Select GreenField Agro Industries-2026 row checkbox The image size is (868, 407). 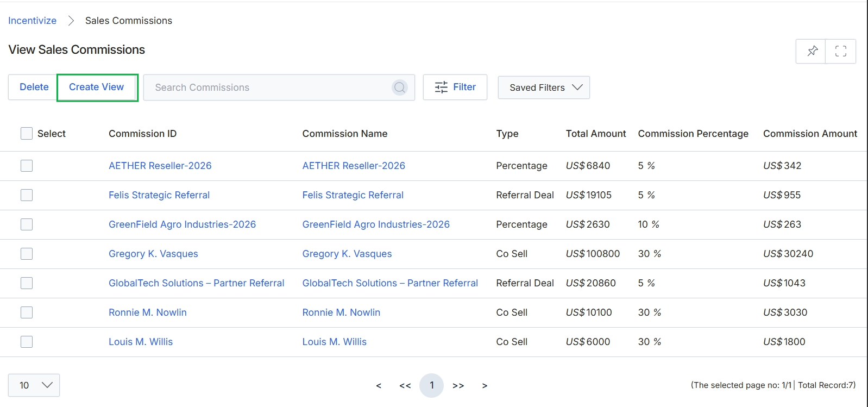click(x=27, y=224)
